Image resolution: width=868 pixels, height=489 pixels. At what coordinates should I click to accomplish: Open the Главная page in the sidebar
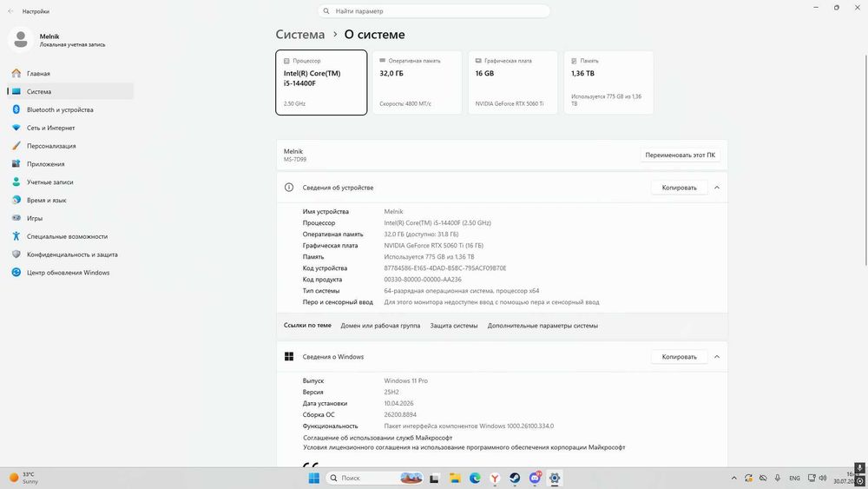(x=70, y=73)
